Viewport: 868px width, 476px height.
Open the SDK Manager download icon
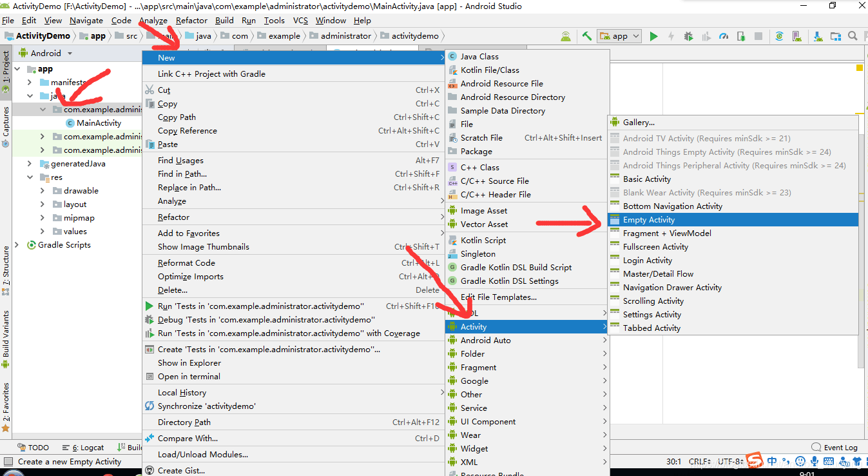(818, 36)
